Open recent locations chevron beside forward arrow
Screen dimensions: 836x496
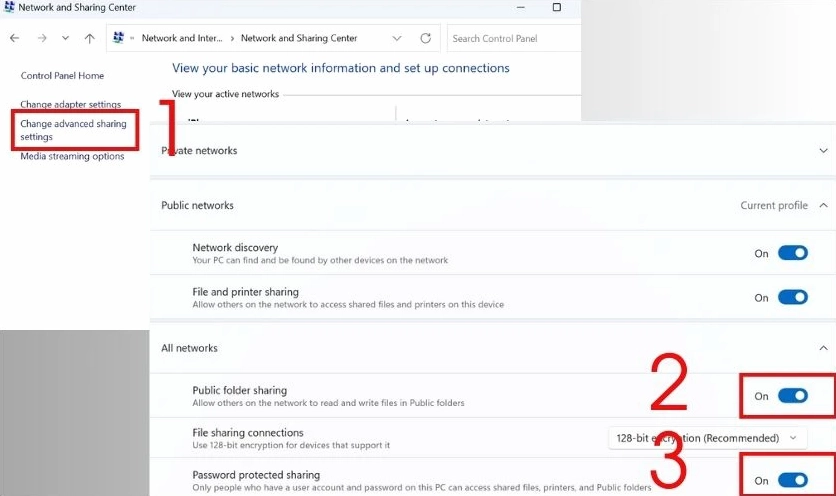(65, 38)
